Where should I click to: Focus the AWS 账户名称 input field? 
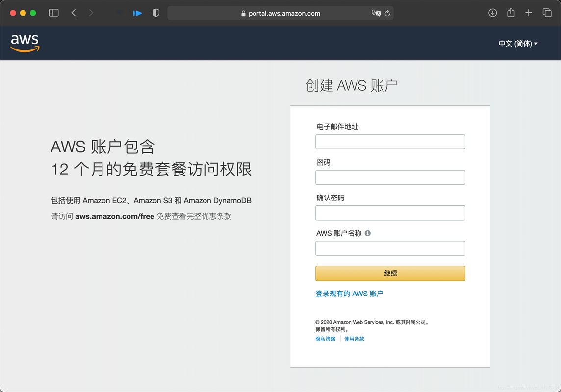[390, 248]
